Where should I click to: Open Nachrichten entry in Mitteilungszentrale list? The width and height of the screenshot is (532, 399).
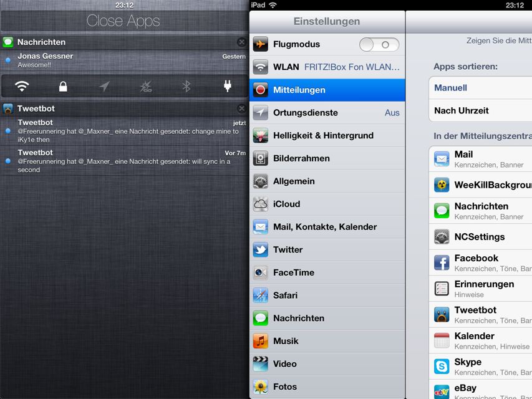coord(480,211)
